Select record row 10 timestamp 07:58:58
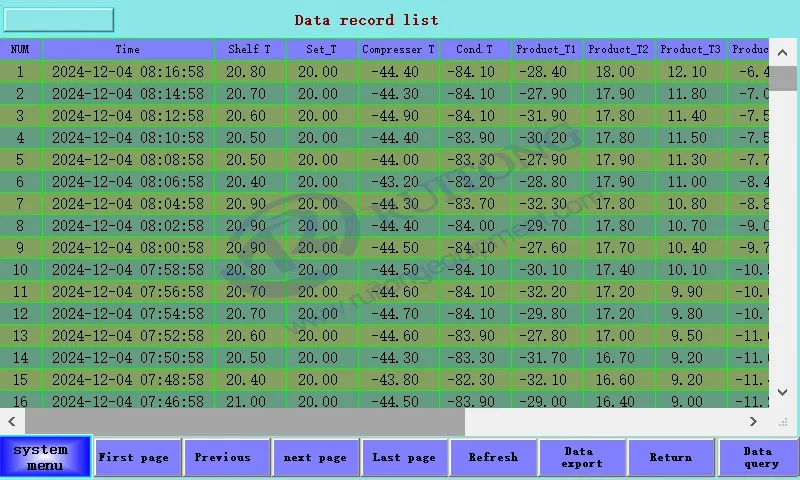Image resolution: width=800 pixels, height=480 pixels. pos(128,270)
